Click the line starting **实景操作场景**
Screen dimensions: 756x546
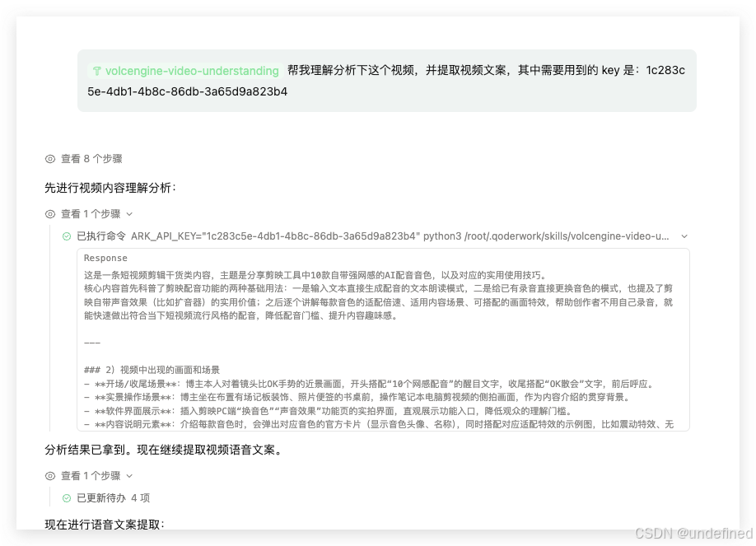click(357, 398)
